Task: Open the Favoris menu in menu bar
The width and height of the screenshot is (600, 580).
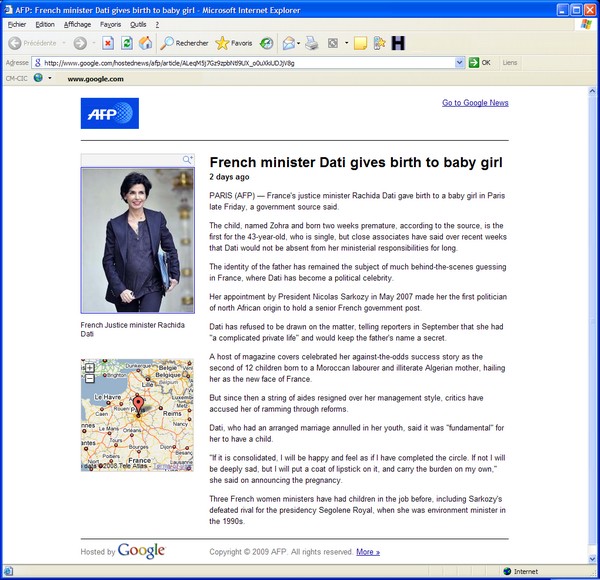Action: pos(110,24)
